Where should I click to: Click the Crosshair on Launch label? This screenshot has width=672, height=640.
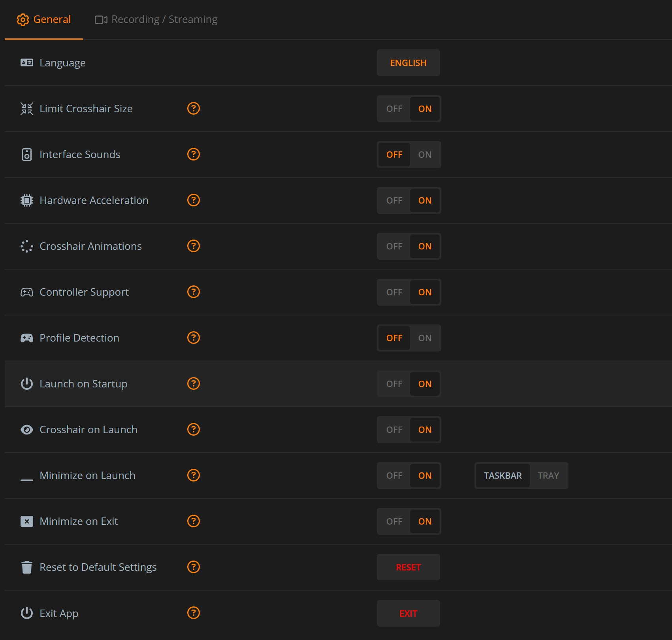click(x=88, y=430)
